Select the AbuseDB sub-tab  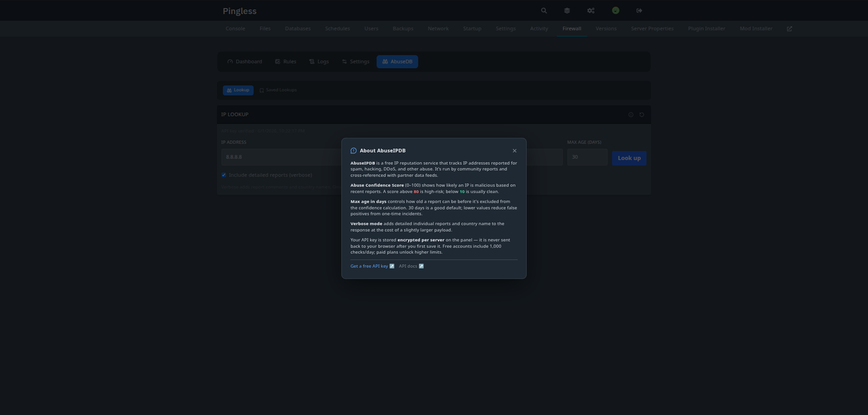click(x=397, y=62)
